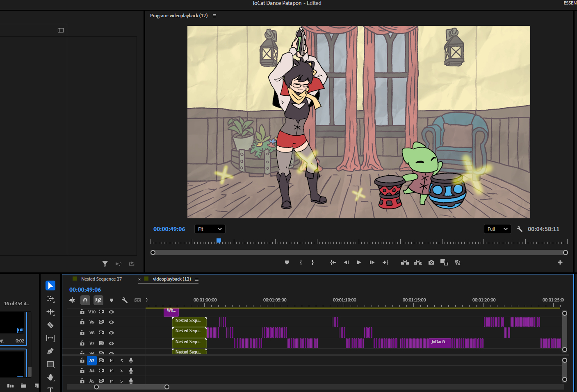This screenshot has height=392, width=577.
Task: Open timeline display settings wrench
Action: (x=125, y=300)
